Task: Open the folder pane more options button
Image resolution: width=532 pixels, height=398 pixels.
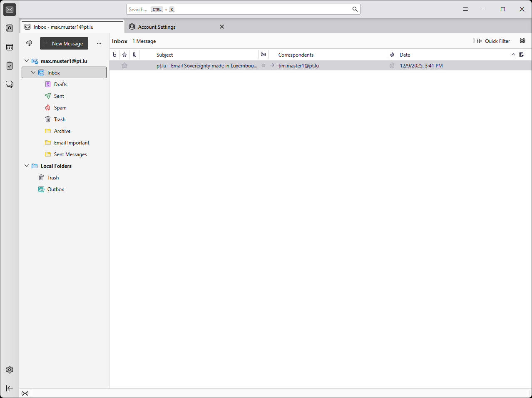Action: [99, 43]
